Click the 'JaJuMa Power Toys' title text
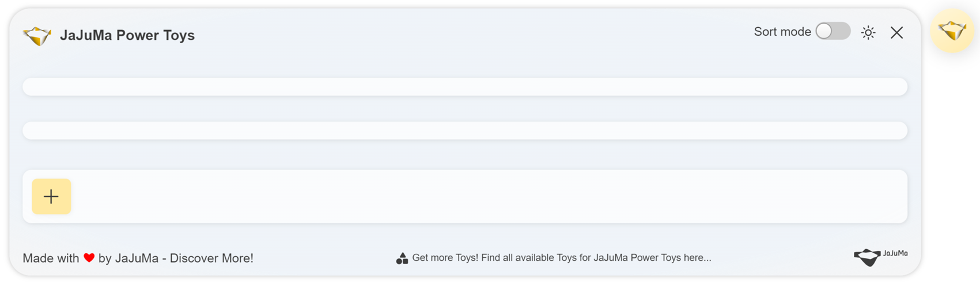Screen dimensions: 980x285 pos(127,35)
